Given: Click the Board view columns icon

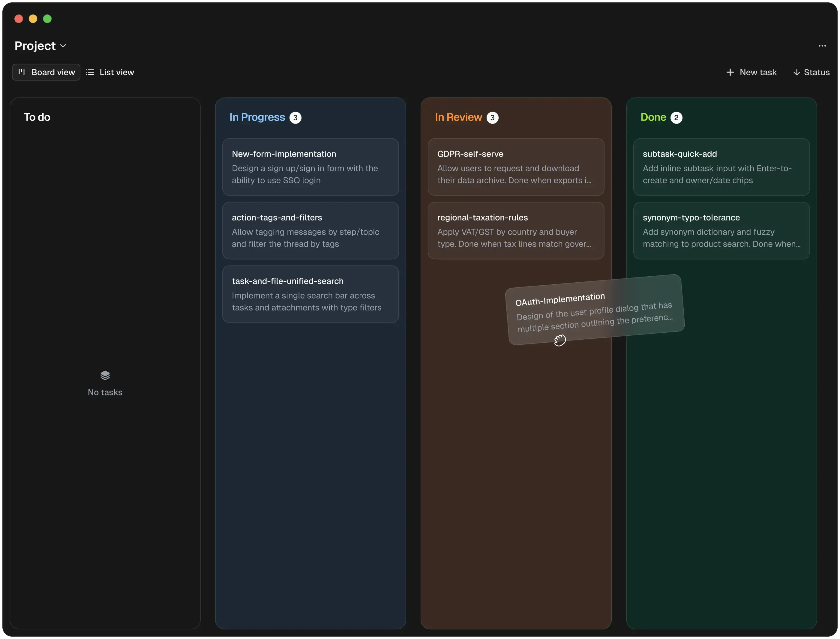Looking at the screenshot, I should (22, 72).
